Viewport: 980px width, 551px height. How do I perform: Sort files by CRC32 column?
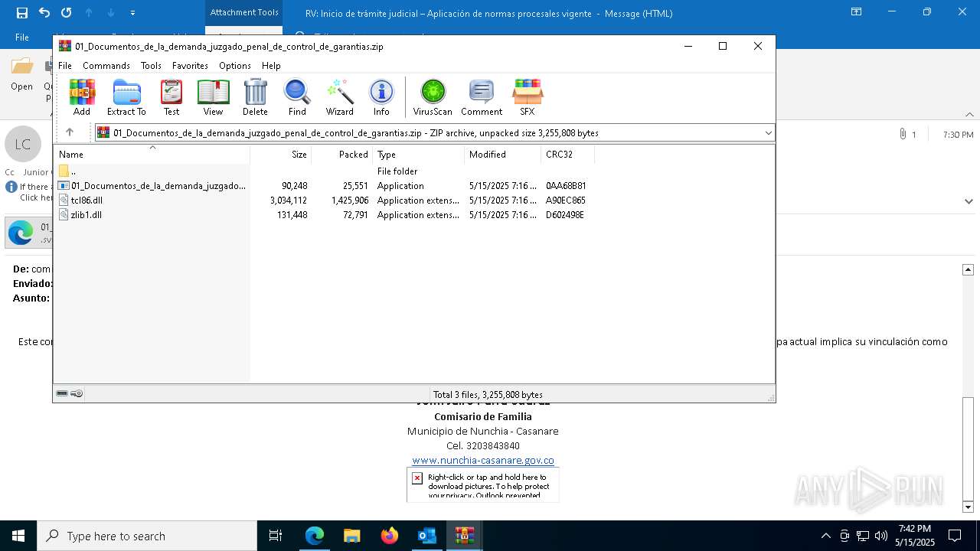click(x=568, y=155)
